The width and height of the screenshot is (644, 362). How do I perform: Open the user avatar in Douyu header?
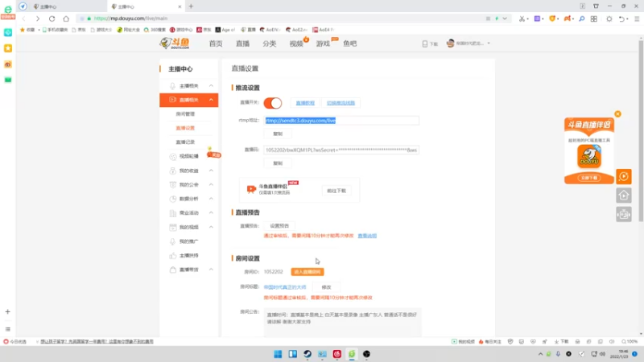click(451, 43)
